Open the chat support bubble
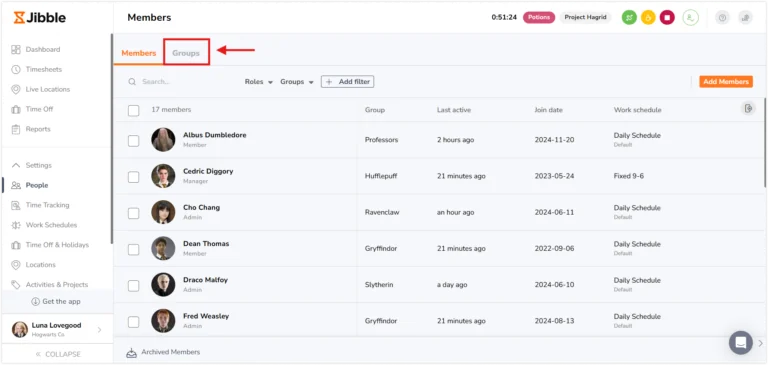 741,342
